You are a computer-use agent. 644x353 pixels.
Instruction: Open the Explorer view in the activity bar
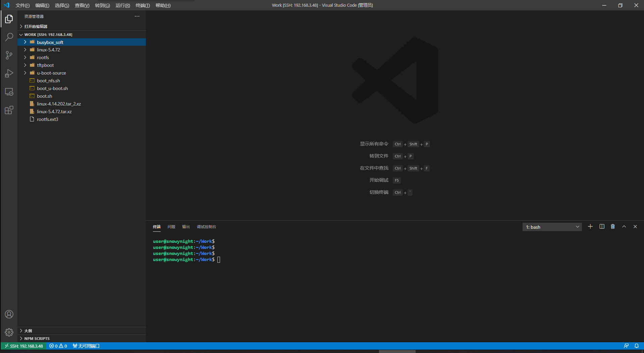tap(9, 19)
